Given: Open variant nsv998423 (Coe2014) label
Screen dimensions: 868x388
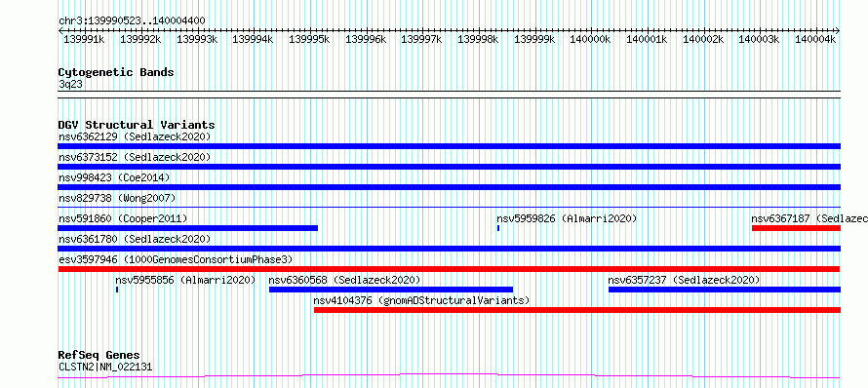Looking at the screenshot, I should coord(114,177).
